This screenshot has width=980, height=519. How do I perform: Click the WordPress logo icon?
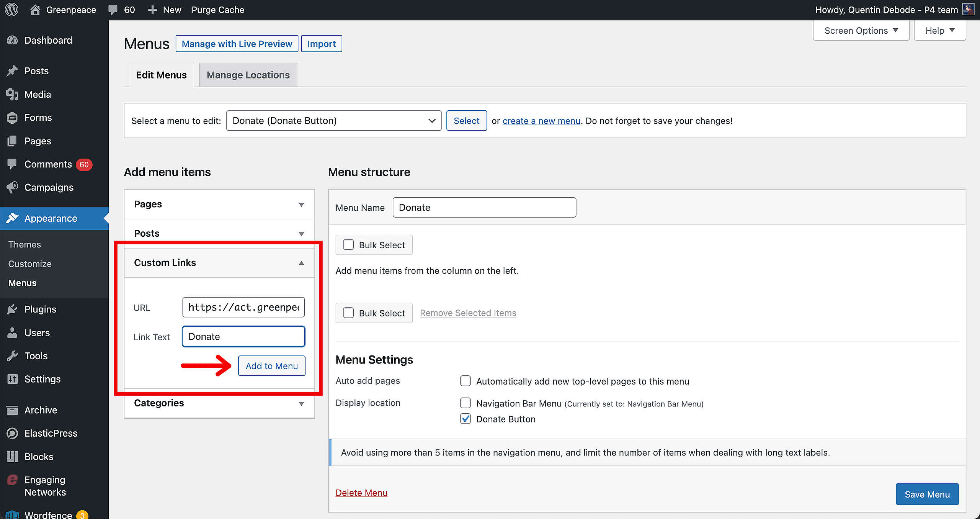pyautogui.click(x=12, y=10)
